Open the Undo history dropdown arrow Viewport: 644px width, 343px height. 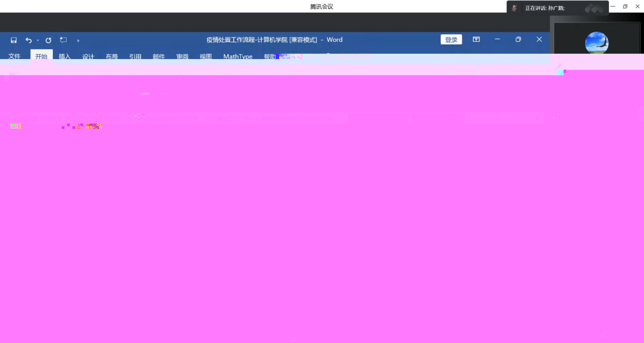[x=38, y=40]
